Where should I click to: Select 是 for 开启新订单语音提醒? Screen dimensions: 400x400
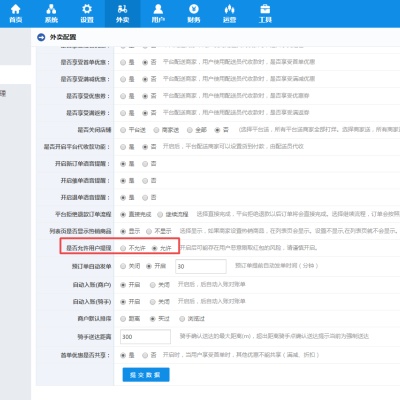click(x=123, y=164)
